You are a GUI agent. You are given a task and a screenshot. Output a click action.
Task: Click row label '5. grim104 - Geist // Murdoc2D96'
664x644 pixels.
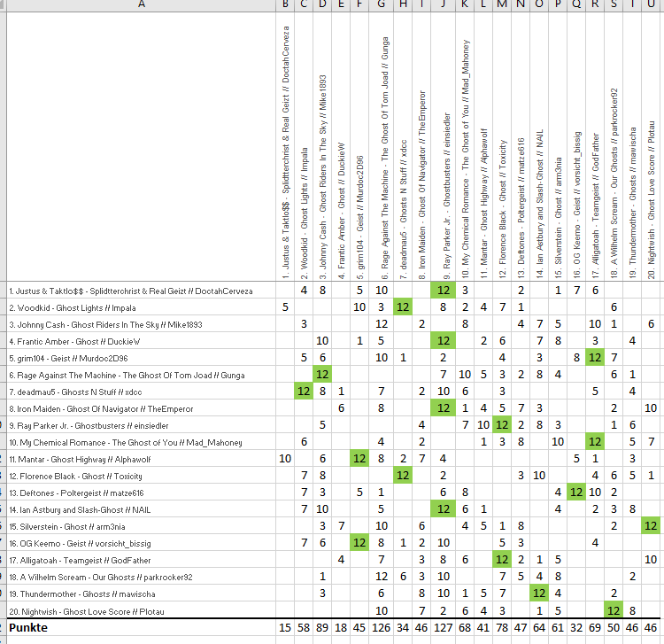pos(68,359)
